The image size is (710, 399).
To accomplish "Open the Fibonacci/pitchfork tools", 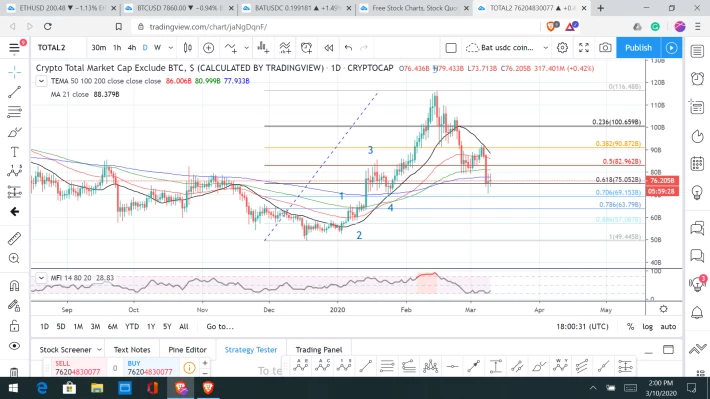I will 14,112.
